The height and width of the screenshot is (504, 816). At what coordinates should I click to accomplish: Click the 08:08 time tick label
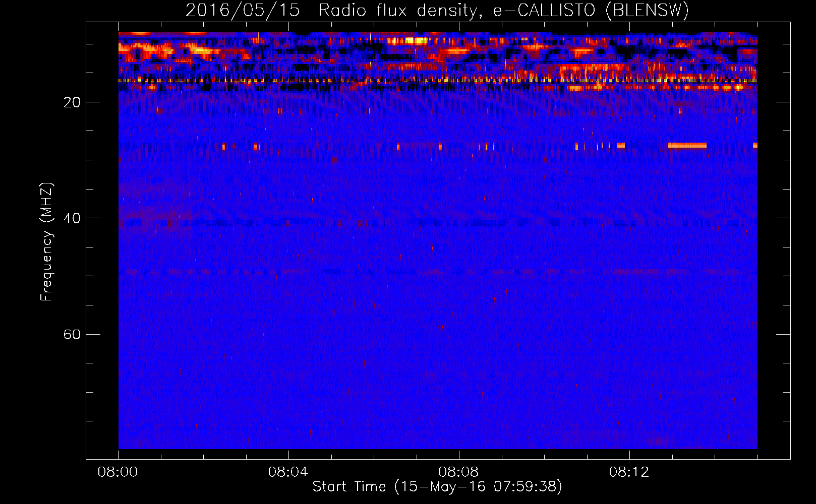[x=458, y=472]
